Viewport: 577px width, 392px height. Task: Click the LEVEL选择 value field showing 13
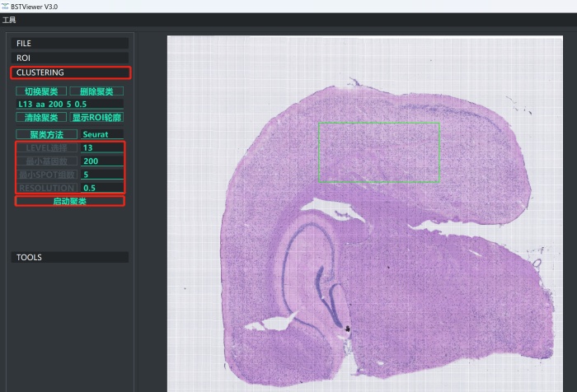[x=101, y=147]
